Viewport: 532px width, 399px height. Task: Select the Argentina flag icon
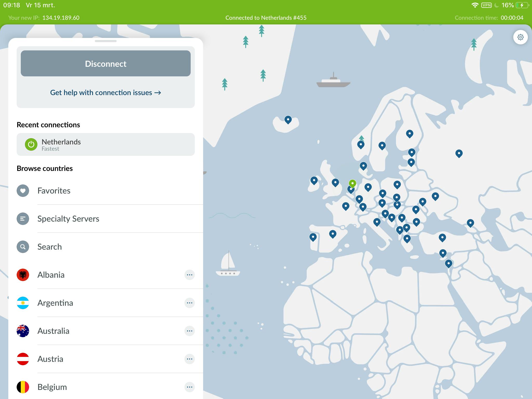23,303
